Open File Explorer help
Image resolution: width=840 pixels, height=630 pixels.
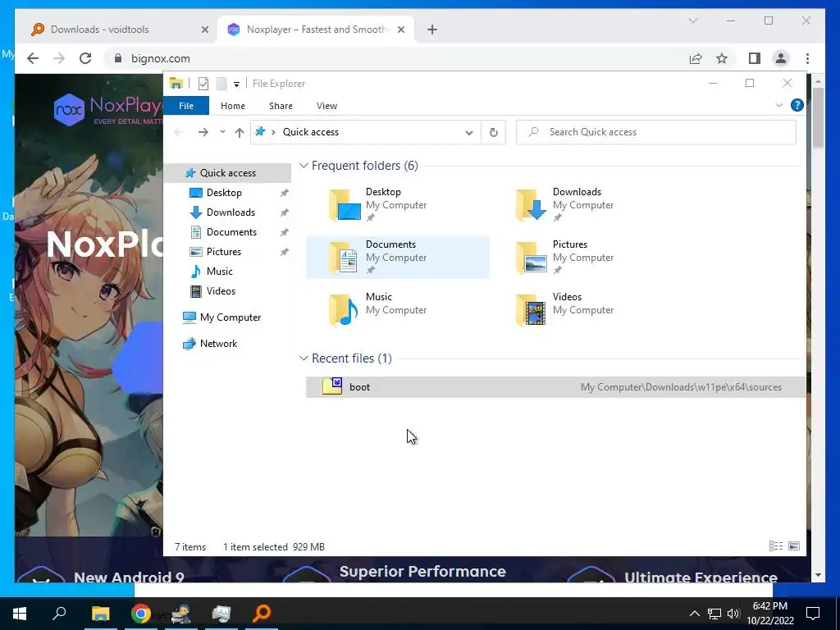(x=797, y=105)
